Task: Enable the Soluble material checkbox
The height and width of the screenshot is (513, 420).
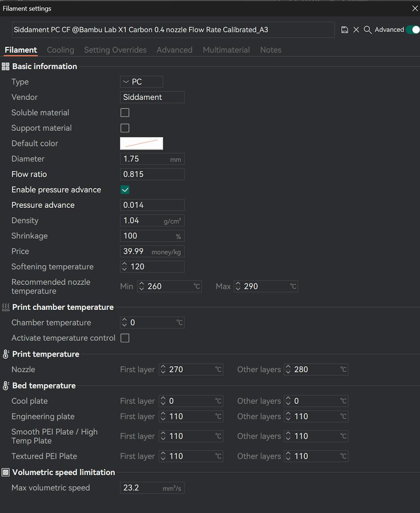Action: [125, 113]
